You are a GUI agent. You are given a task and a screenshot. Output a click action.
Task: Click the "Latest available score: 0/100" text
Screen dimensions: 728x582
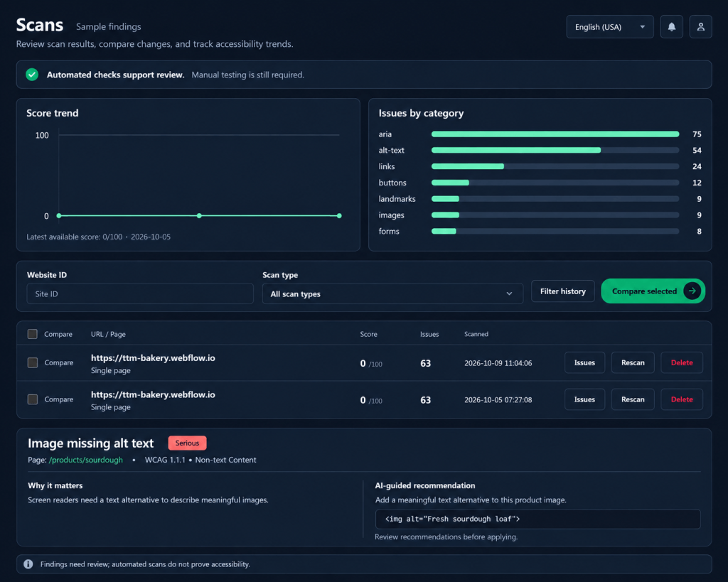74,237
